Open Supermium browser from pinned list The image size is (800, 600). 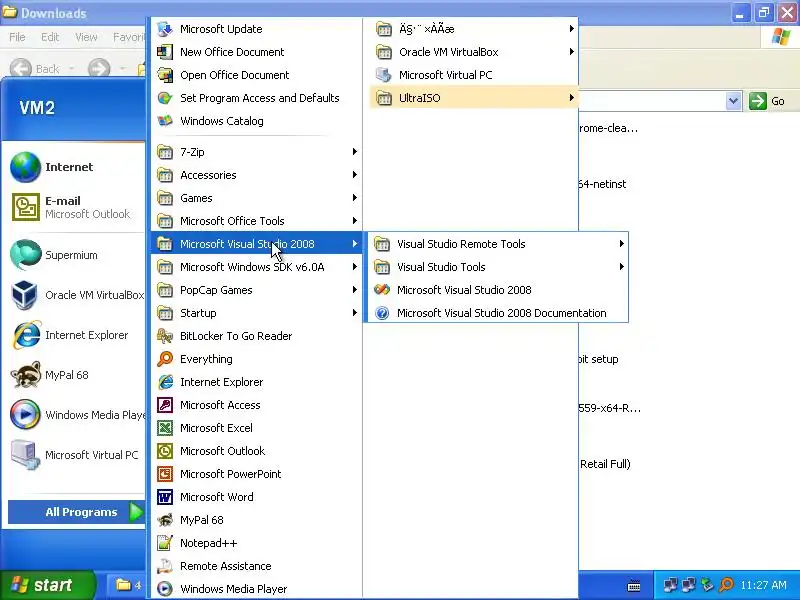(x=76, y=255)
